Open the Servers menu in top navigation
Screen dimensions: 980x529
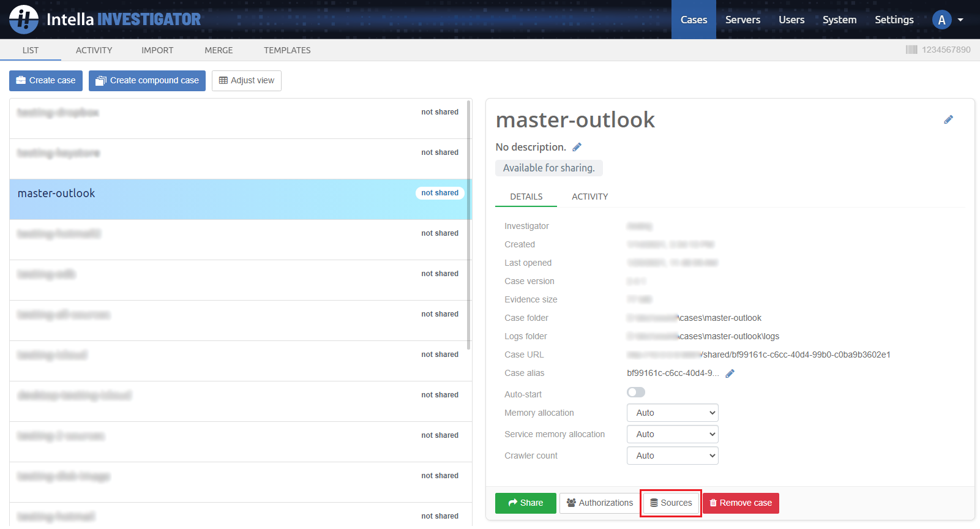(x=742, y=20)
